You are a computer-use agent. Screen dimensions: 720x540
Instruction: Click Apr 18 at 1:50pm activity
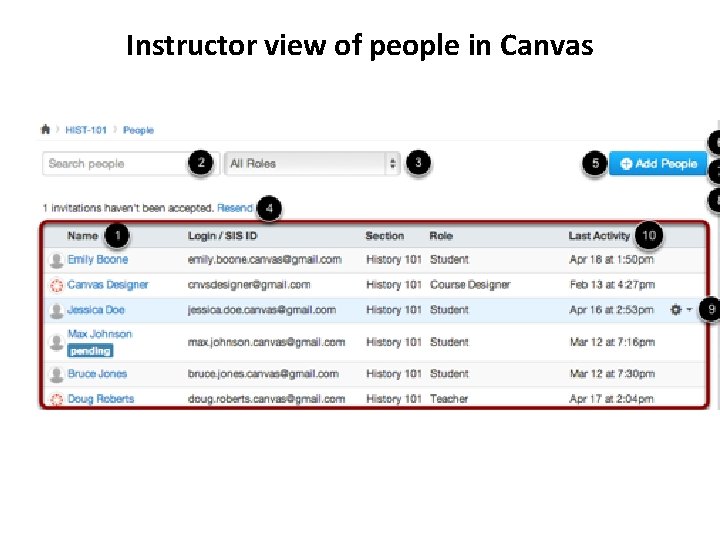click(x=612, y=259)
